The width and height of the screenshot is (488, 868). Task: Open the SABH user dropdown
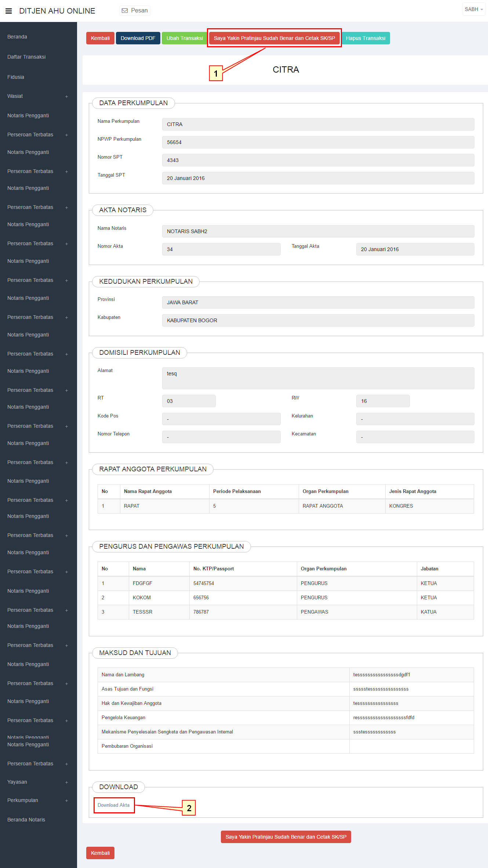(473, 10)
